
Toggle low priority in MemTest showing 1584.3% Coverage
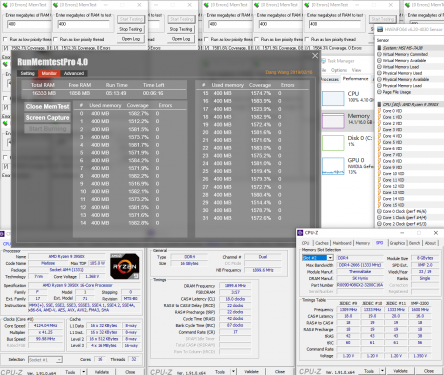[307, 39]
